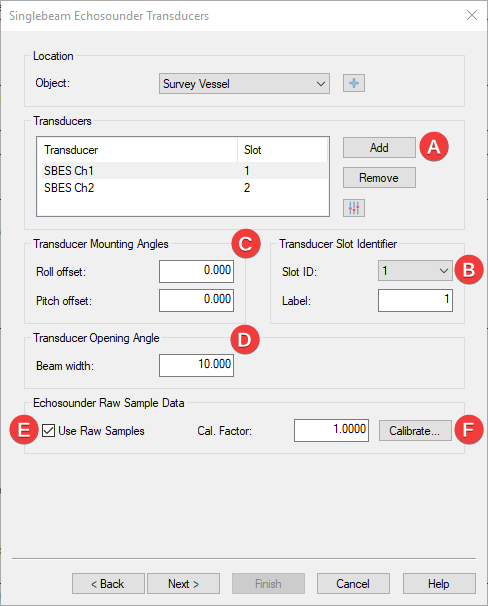Screen dimensions: 488x606
Task: Go to the previous page with Back
Action: coord(108,584)
